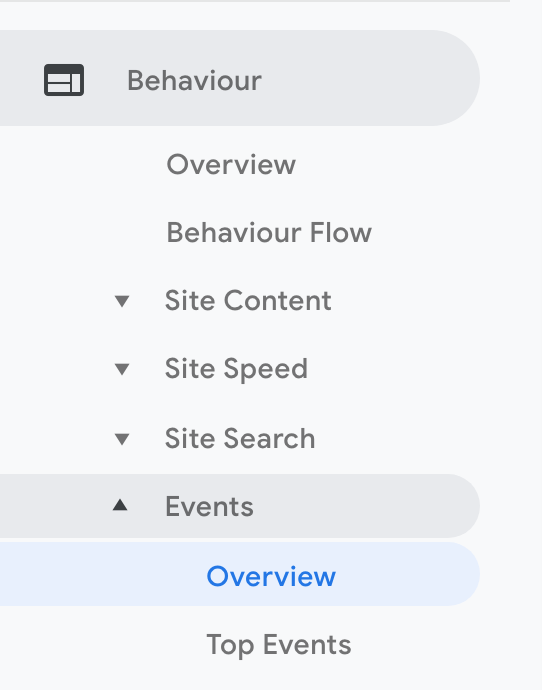Click the Events group label
Screen dimensions: 542x690
tap(209, 506)
